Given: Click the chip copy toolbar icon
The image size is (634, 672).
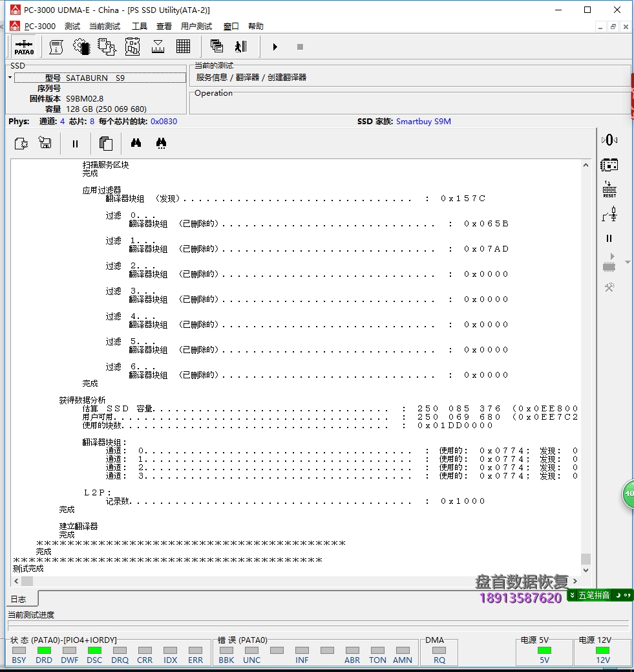Looking at the screenshot, I should (x=107, y=47).
